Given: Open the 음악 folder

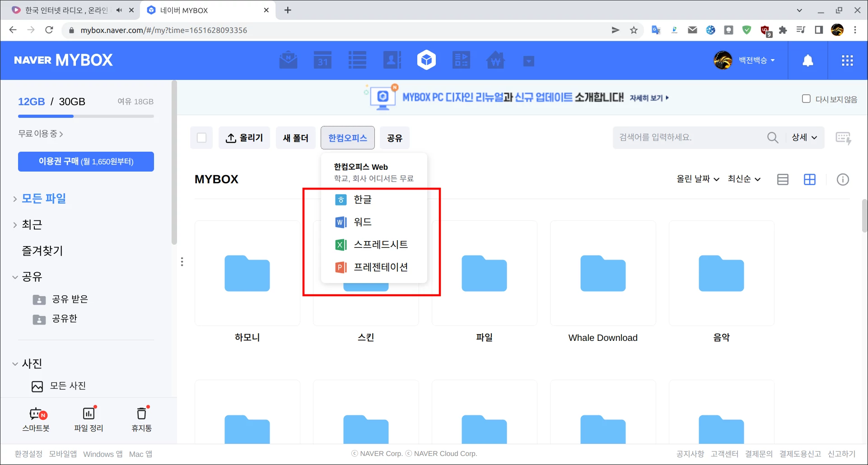Looking at the screenshot, I should 721,273.
